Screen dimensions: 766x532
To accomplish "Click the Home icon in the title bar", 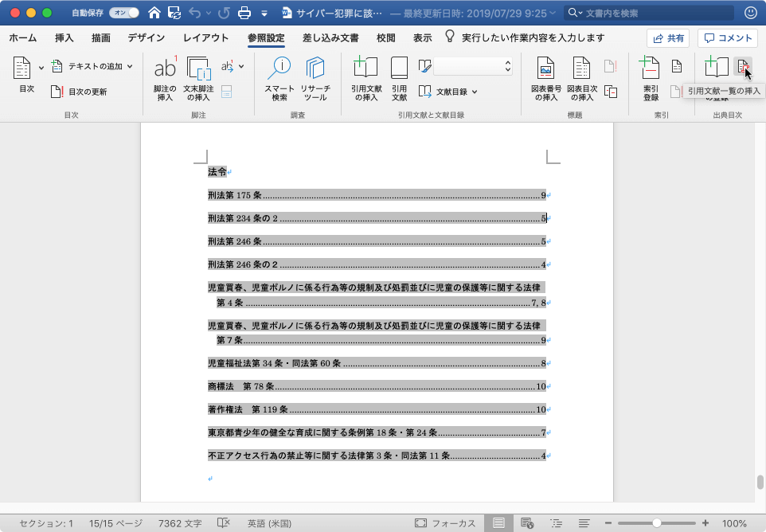I will [154, 13].
